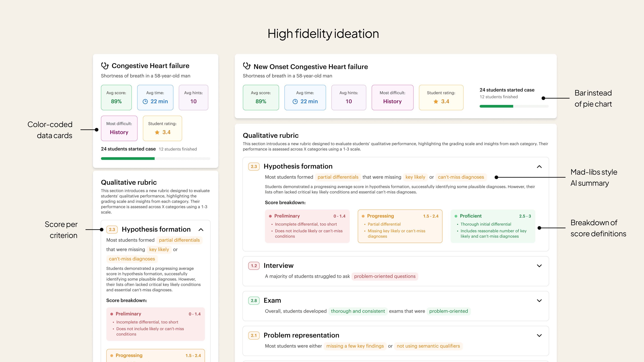
Task: Select the Progressing score card in right panel
Action: (x=400, y=226)
